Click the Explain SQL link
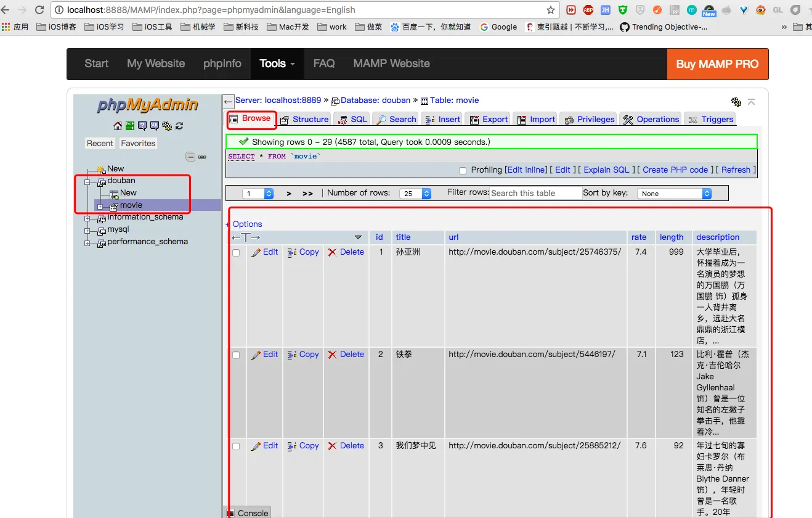Screen dimensions: 812x518 (606, 170)
